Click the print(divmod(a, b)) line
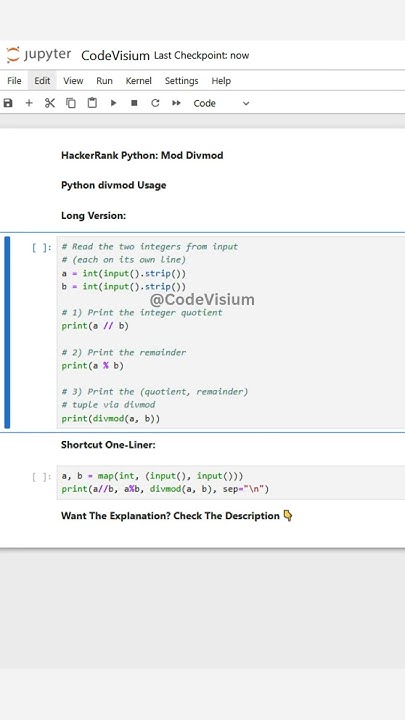This screenshot has width=405, height=720. click(111, 419)
